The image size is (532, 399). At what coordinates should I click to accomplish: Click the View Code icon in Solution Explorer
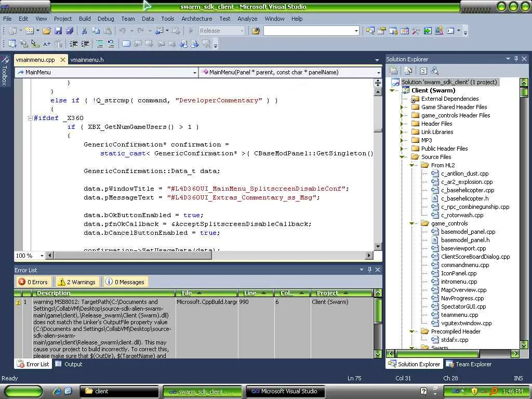point(423,71)
